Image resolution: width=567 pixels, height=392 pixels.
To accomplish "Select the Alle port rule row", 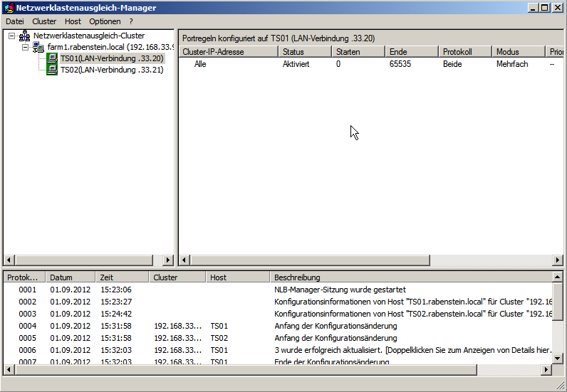I will [x=200, y=64].
